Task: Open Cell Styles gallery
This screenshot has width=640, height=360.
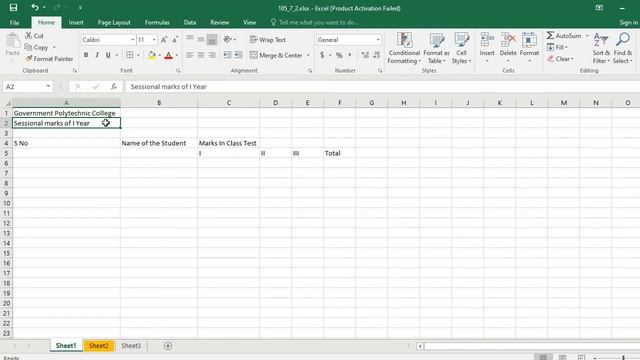Action: [x=462, y=48]
